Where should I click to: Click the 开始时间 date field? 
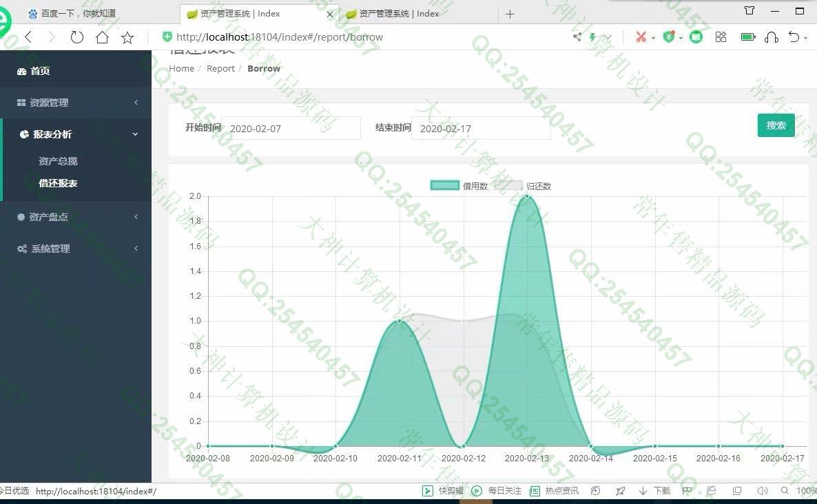tap(291, 128)
